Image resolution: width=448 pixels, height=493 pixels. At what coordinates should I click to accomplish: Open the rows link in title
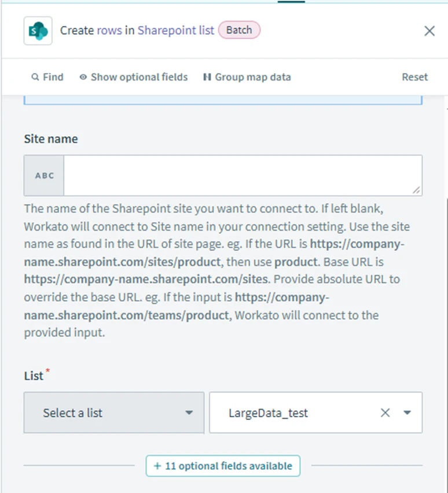point(109,31)
